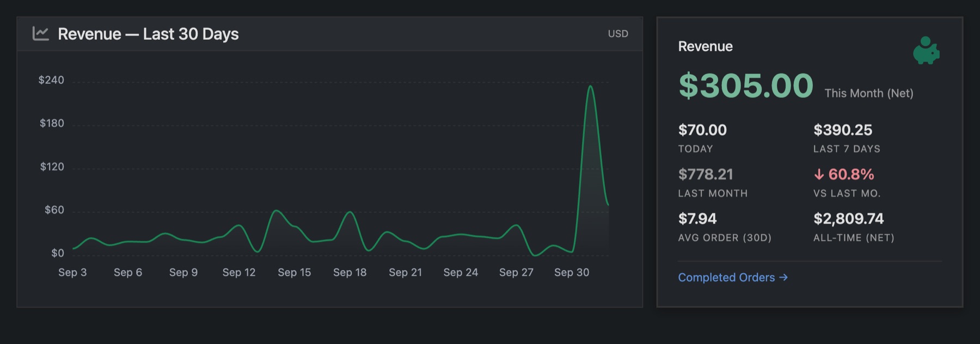The height and width of the screenshot is (344, 980).
Task: Click the Sep 9 axis label
Action: point(183,272)
